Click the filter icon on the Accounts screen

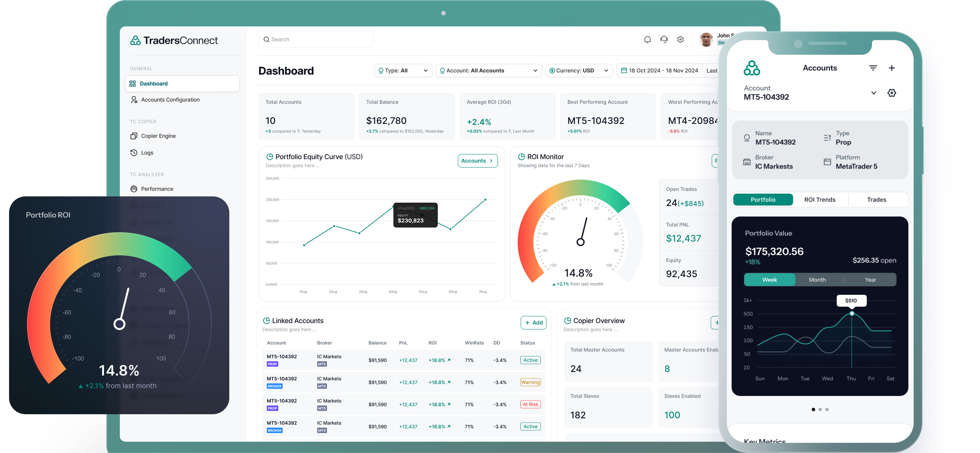tap(873, 68)
